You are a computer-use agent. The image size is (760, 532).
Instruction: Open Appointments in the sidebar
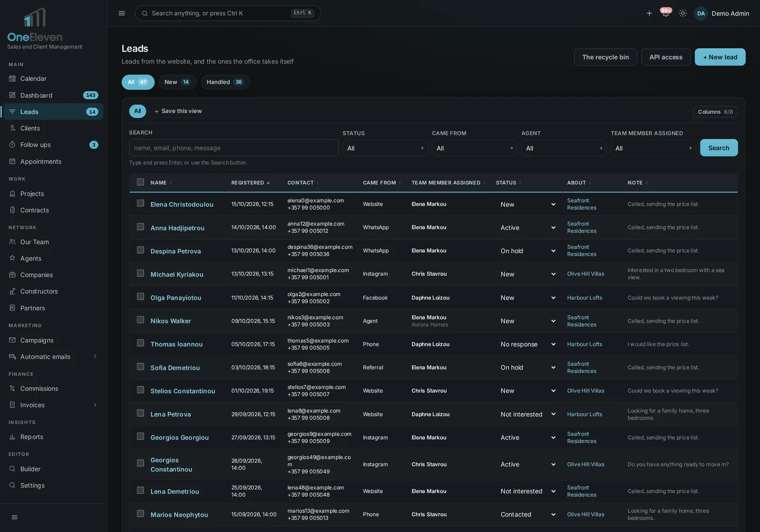coord(52,161)
